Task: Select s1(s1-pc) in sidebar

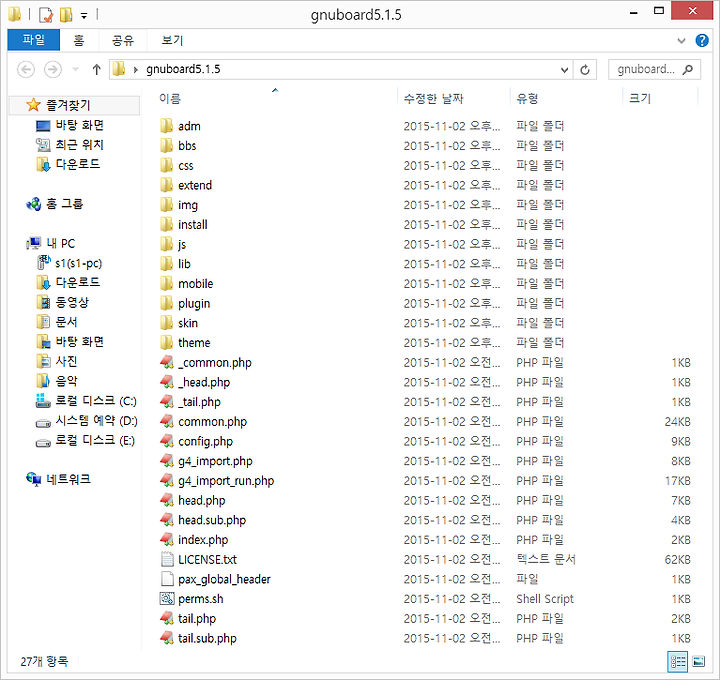Action: [79, 263]
